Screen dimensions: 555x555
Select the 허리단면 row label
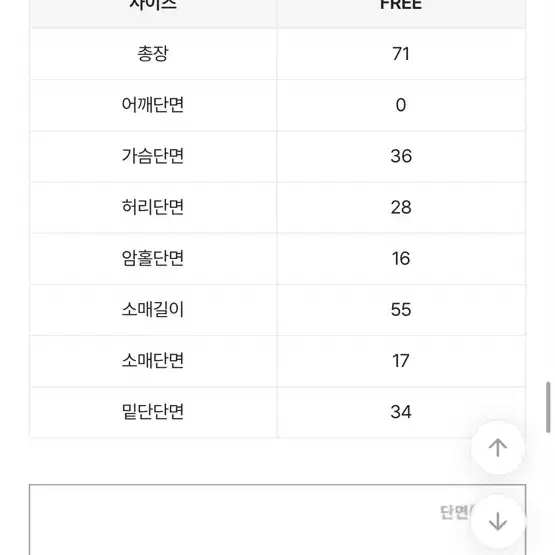point(153,207)
